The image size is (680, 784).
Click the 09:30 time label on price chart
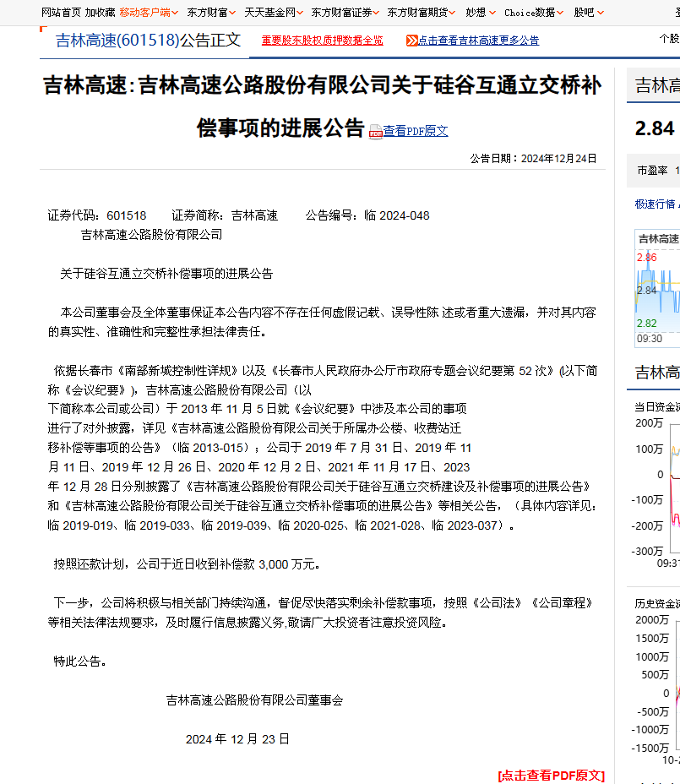650,339
